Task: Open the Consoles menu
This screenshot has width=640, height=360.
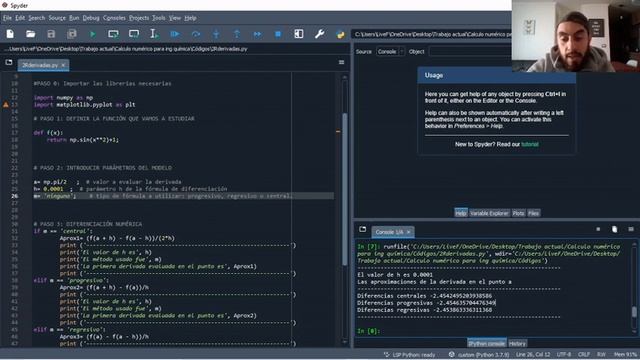Action: (x=114, y=18)
